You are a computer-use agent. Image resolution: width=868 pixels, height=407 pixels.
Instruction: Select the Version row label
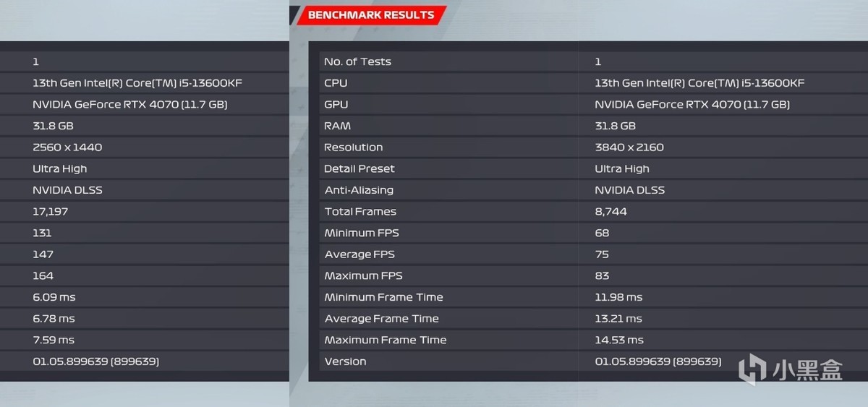coord(345,361)
